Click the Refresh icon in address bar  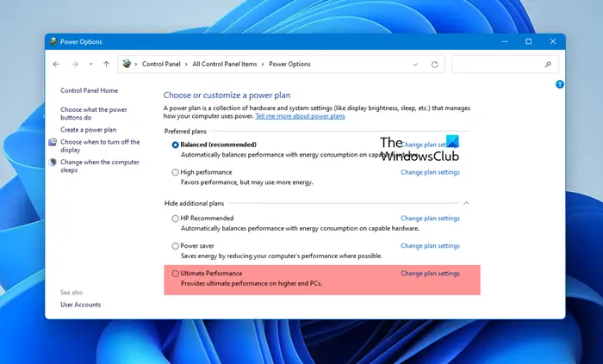click(434, 65)
